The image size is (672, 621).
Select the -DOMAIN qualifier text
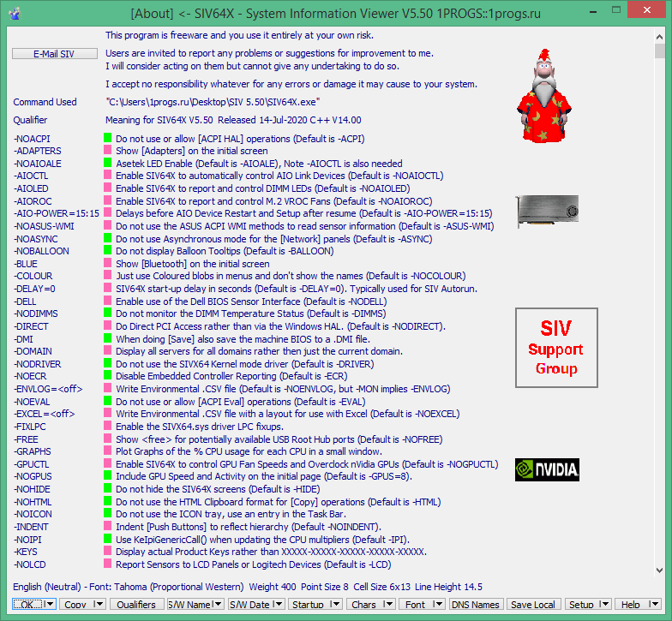pyautogui.click(x=33, y=351)
